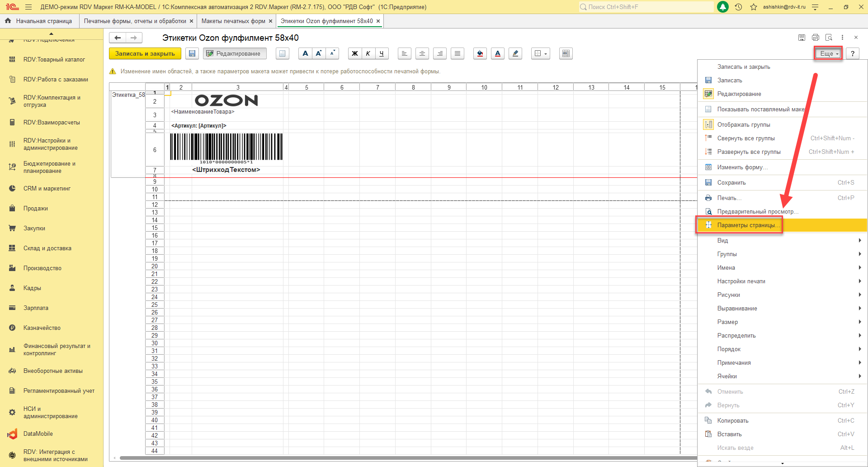Expand the Настройки печати submenu
Viewport: 868px width, 467px height.
(x=782, y=281)
